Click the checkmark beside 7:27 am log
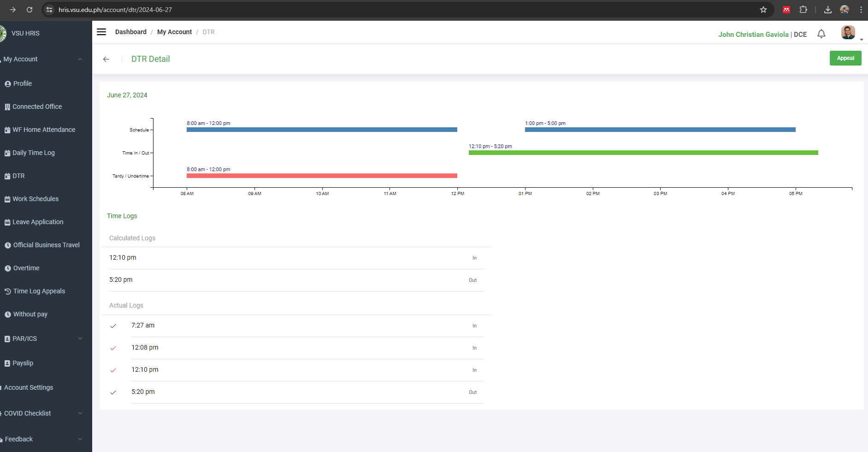Image resolution: width=868 pixels, height=452 pixels. (x=113, y=326)
